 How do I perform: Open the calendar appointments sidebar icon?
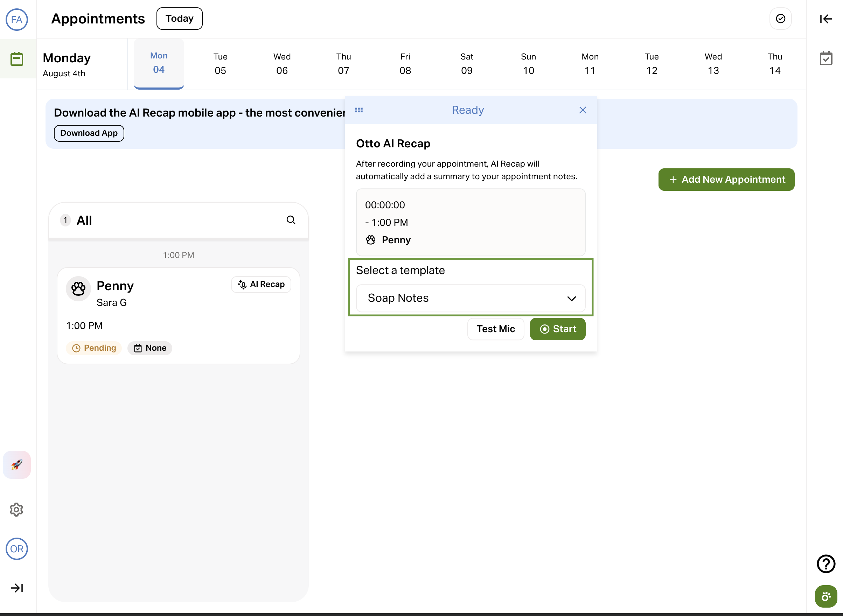click(17, 59)
